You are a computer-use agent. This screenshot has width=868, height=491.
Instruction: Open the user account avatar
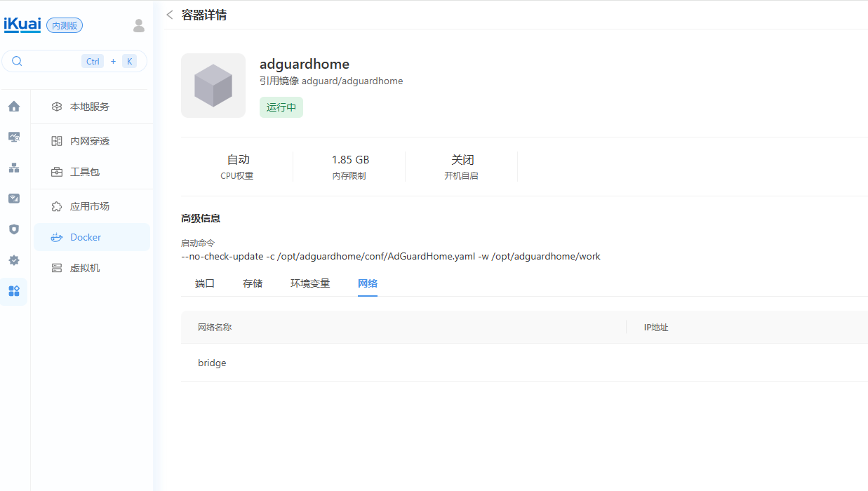click(139, 25)
